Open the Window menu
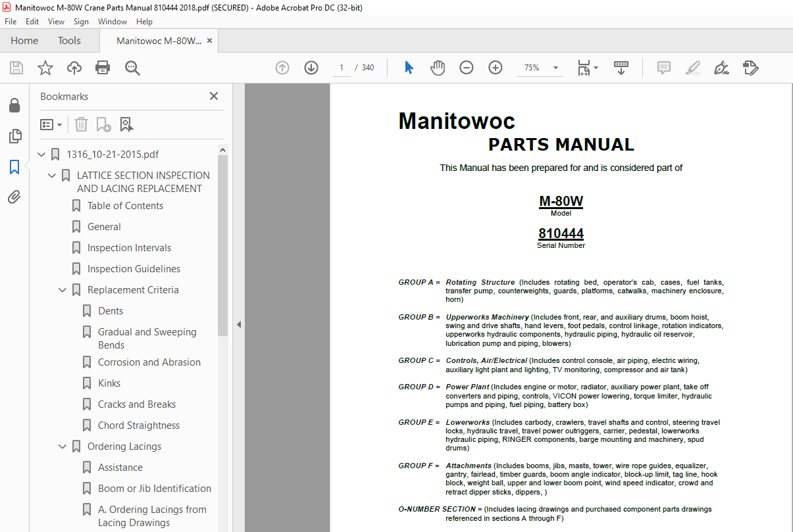Image resolution: width=793 pixels, height=532 pixels. pos(113,22)
